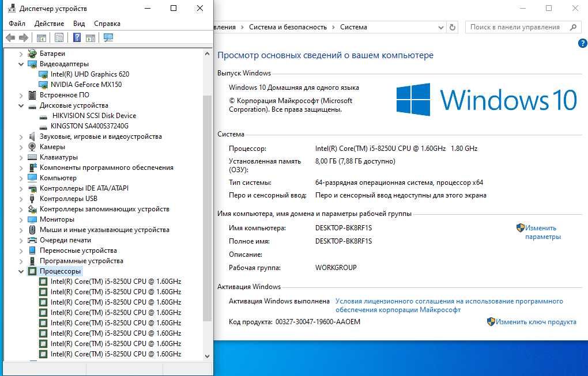Open the Справка menu
588x376 pixels.
tap(107, 24)
